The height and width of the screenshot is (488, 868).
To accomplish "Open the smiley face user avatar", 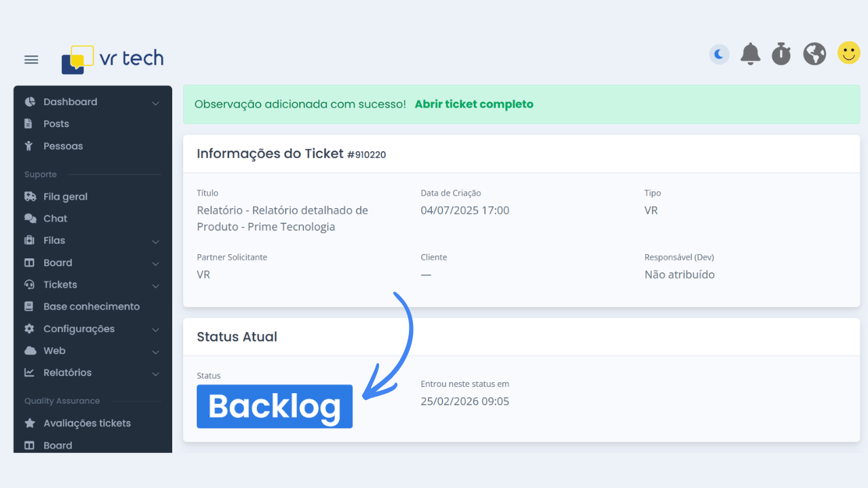I will pos(848,53).
